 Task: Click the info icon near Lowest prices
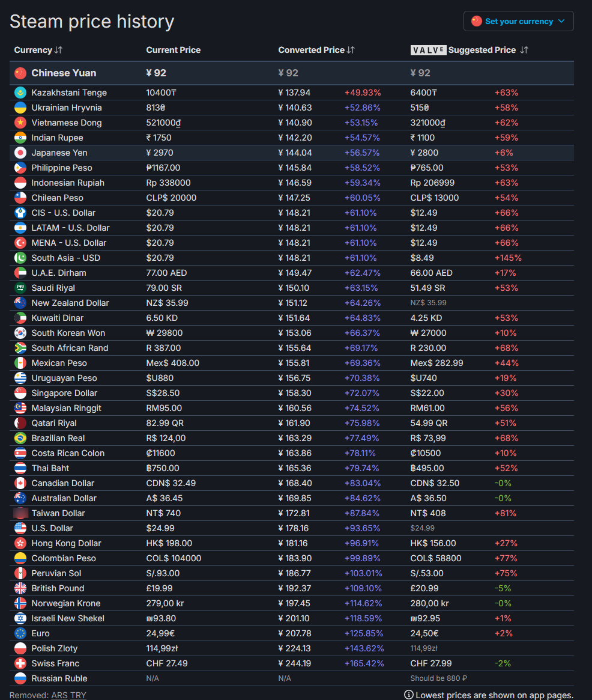coord(409,695)
